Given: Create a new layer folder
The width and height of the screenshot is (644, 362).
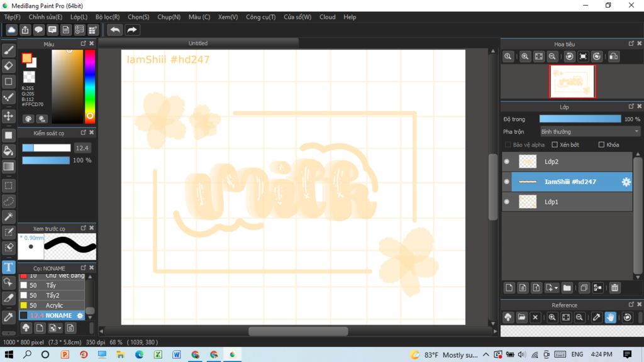Looking at the screenshot, I should (567, 288).
